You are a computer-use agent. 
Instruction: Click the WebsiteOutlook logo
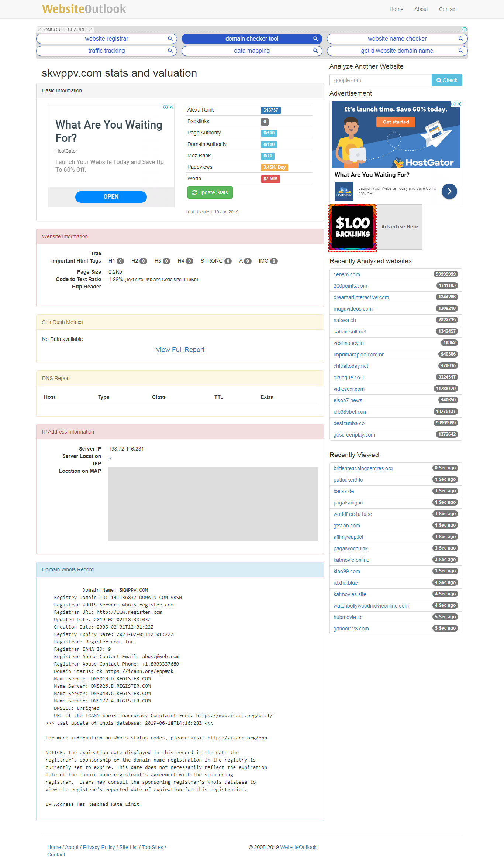coord(84,9)
